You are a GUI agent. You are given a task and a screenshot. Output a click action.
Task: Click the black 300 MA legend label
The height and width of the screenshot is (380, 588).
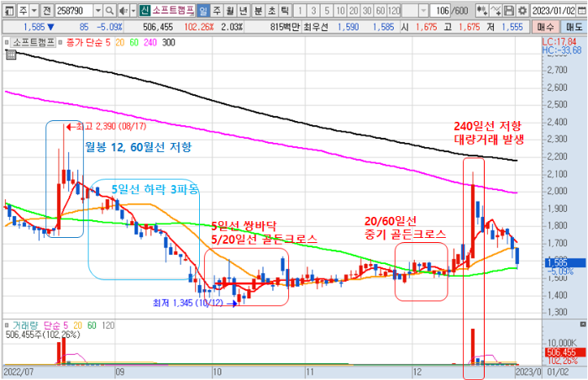point(169,42)
